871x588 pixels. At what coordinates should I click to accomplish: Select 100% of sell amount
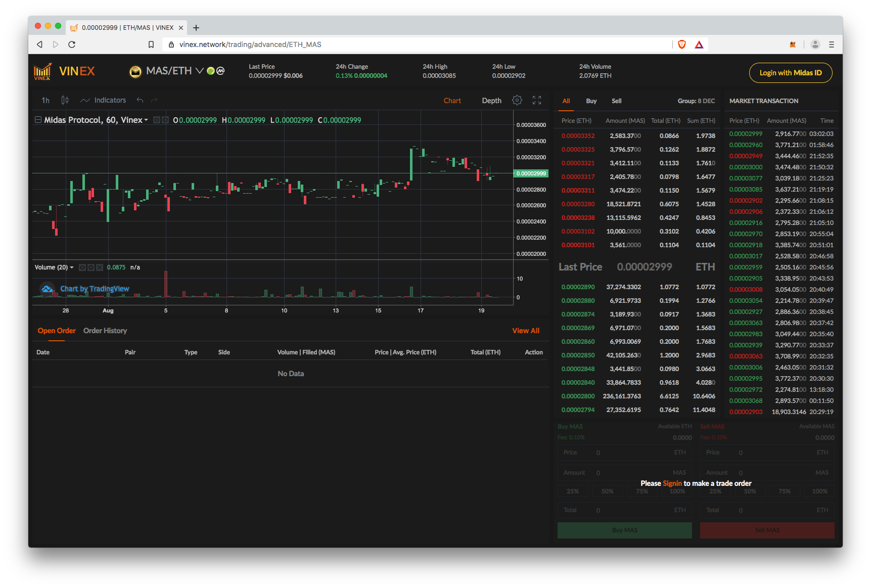[x=819, y=491]
